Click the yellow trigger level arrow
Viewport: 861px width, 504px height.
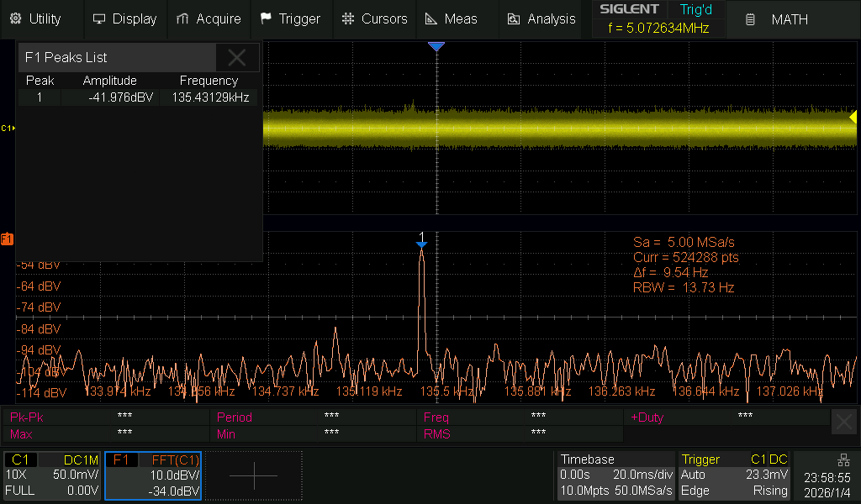[853, 117]
